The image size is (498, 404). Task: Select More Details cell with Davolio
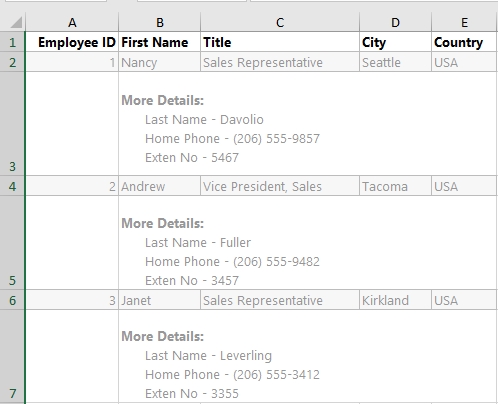307,123
